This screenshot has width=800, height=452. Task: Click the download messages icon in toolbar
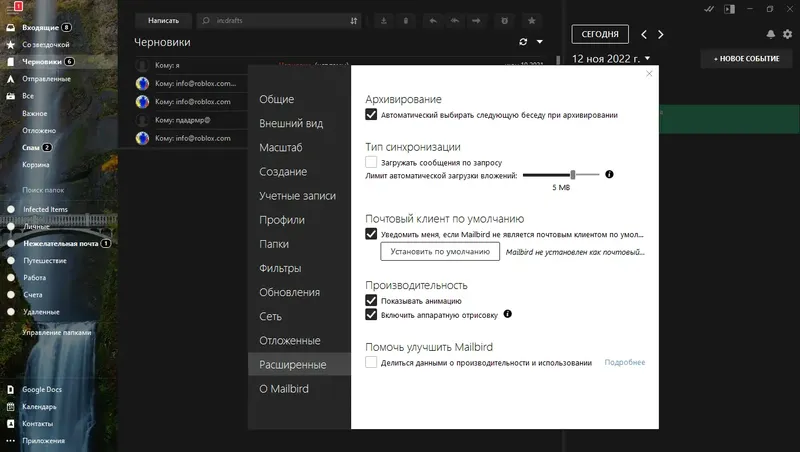click(x=385, y=20)
